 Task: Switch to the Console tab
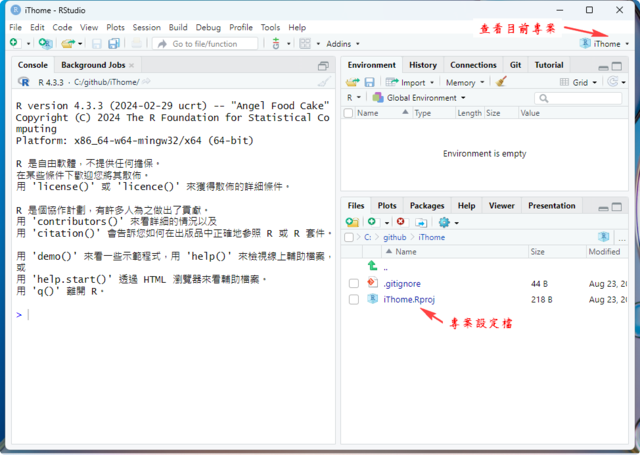33,65
